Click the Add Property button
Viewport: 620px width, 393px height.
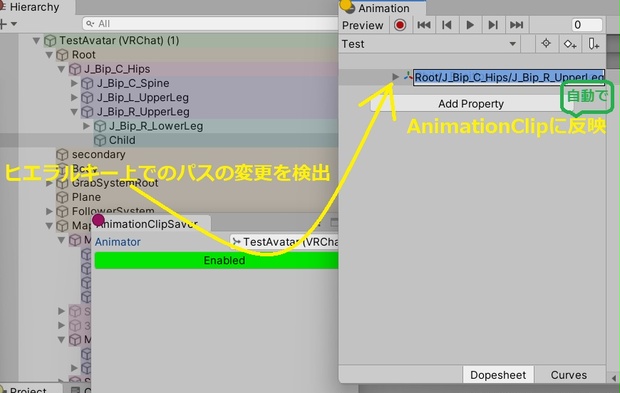pyautogui.click(x=471, y=104)
